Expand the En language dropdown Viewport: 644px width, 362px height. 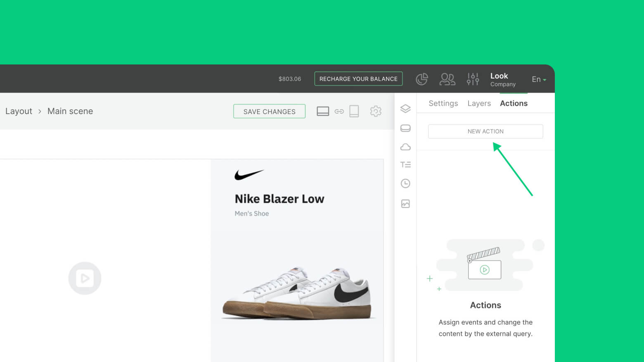pos(539,79)
